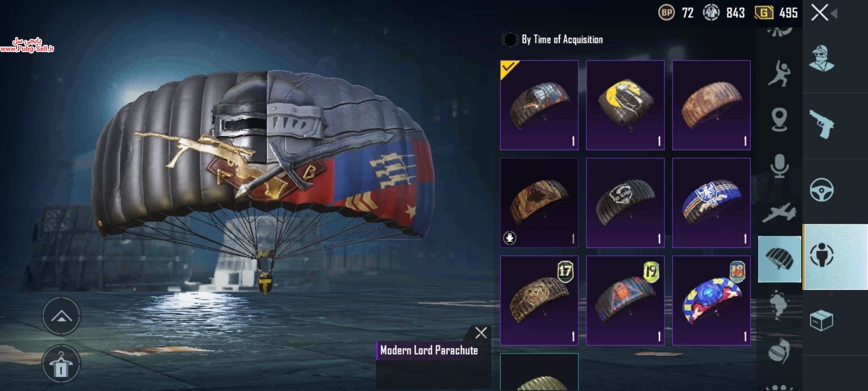
Task: Select the season 17 parachute thumbnail
Action: tap(539, 300)
